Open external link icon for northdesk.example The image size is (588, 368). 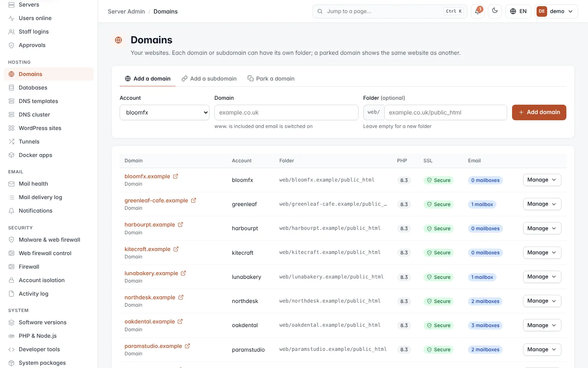pos(181,297)
